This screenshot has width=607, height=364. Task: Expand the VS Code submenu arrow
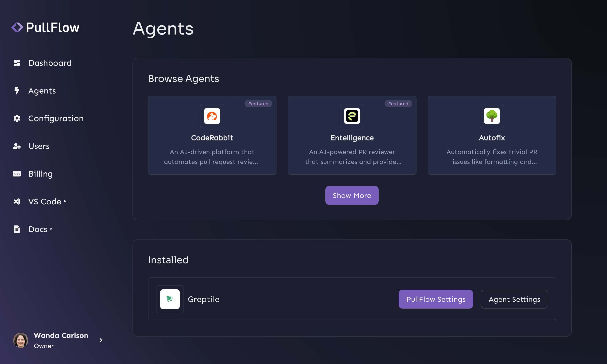click(65, 201)
